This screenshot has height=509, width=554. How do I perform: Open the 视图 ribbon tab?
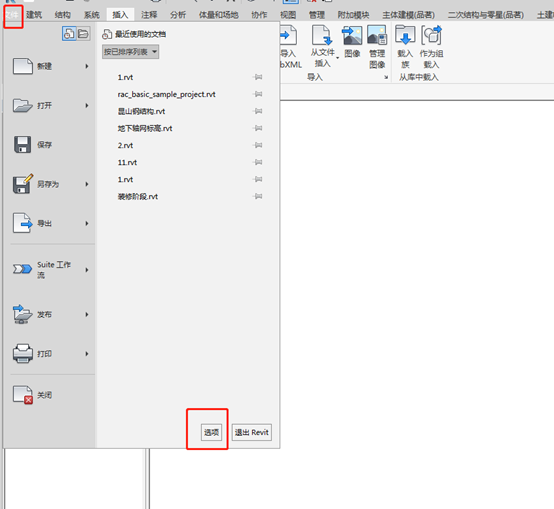tap(288, 15)
